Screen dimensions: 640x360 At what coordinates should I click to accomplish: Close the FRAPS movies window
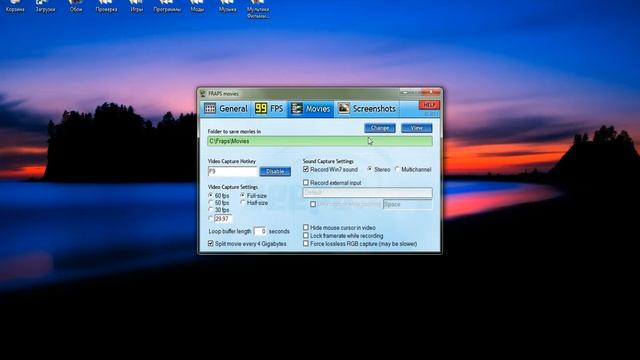431,93
